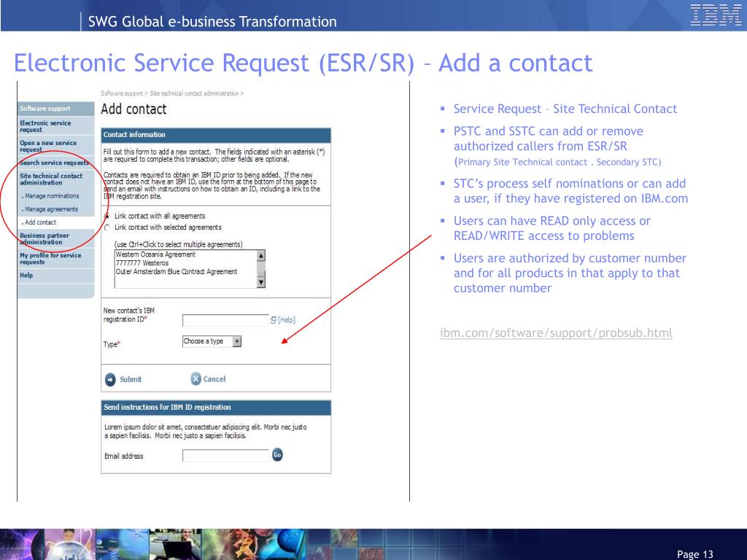
Task: Click the Email address input field
Action: [225, 455]
